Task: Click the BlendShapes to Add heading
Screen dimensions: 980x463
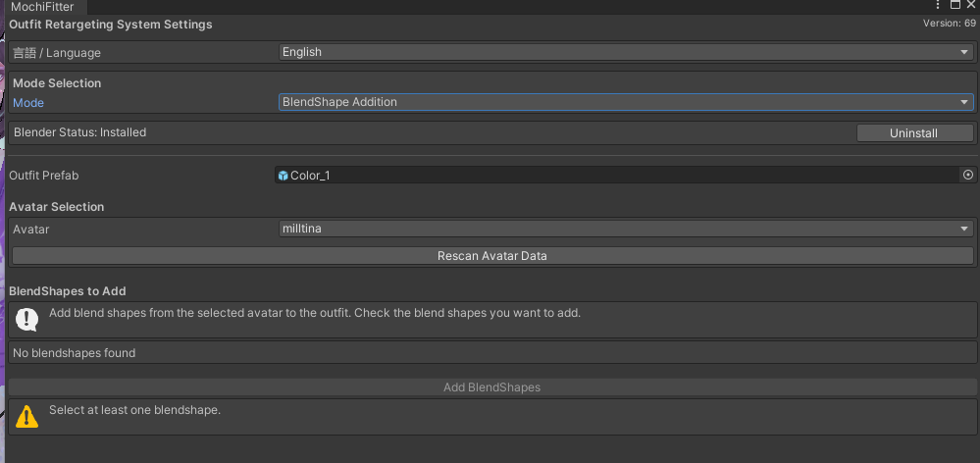Action: pyautogui.click(x=68, y=291)
